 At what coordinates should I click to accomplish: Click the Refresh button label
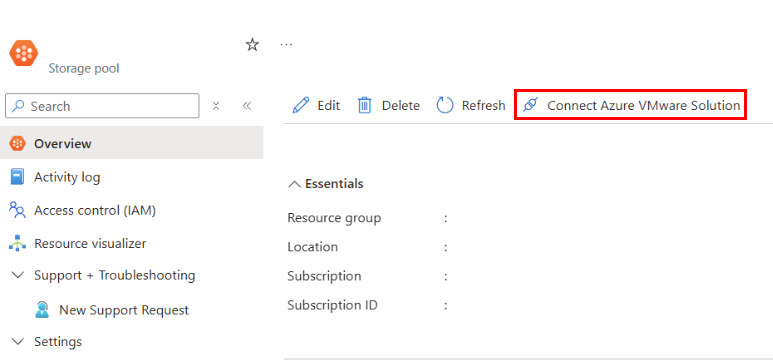pos(484,106)
